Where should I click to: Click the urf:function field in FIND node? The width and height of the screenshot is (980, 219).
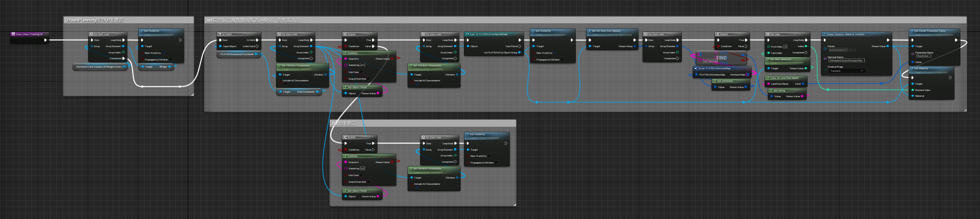coord(710,61)
